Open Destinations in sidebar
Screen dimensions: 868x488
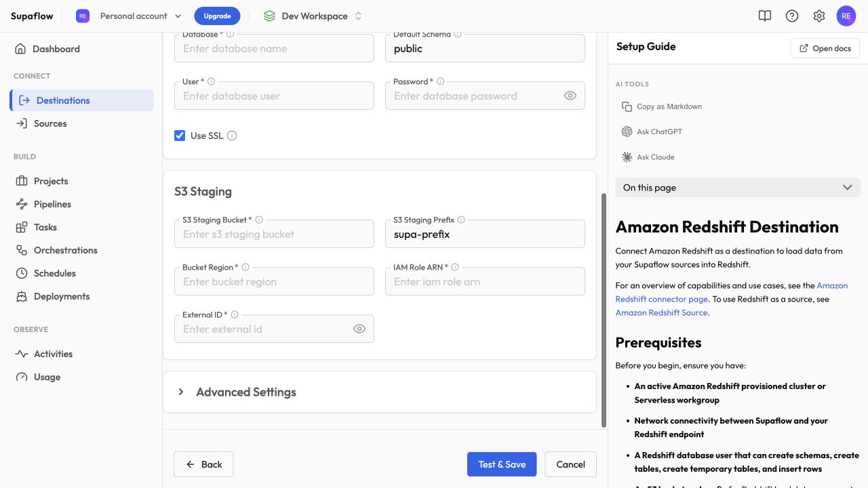tap(81, 100)
